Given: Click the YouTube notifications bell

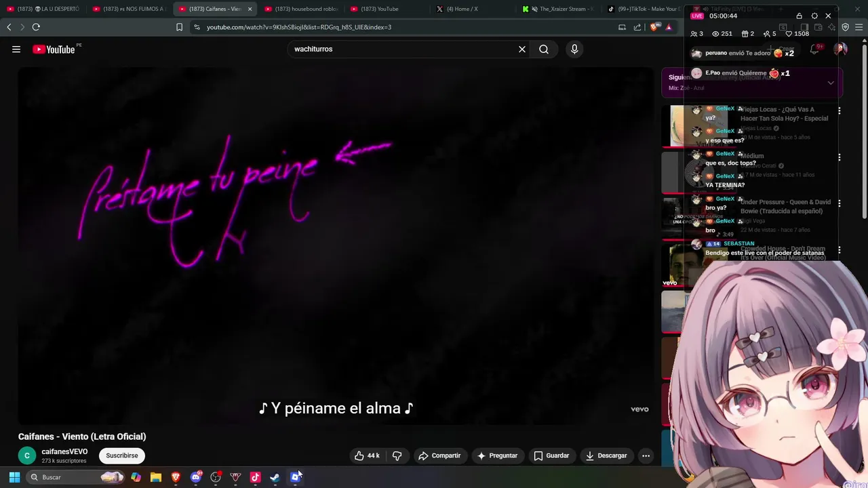Looking at the screenshot, I should [814, 49].
